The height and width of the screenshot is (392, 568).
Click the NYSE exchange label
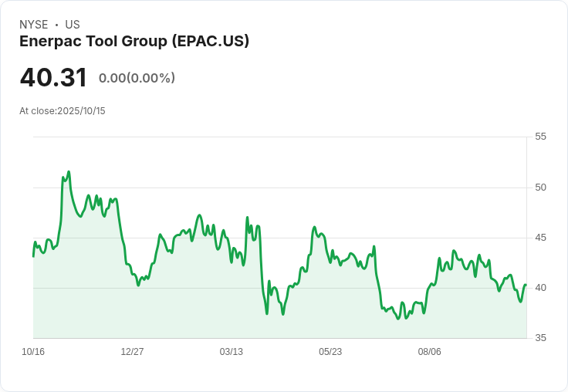coord(33,25)
